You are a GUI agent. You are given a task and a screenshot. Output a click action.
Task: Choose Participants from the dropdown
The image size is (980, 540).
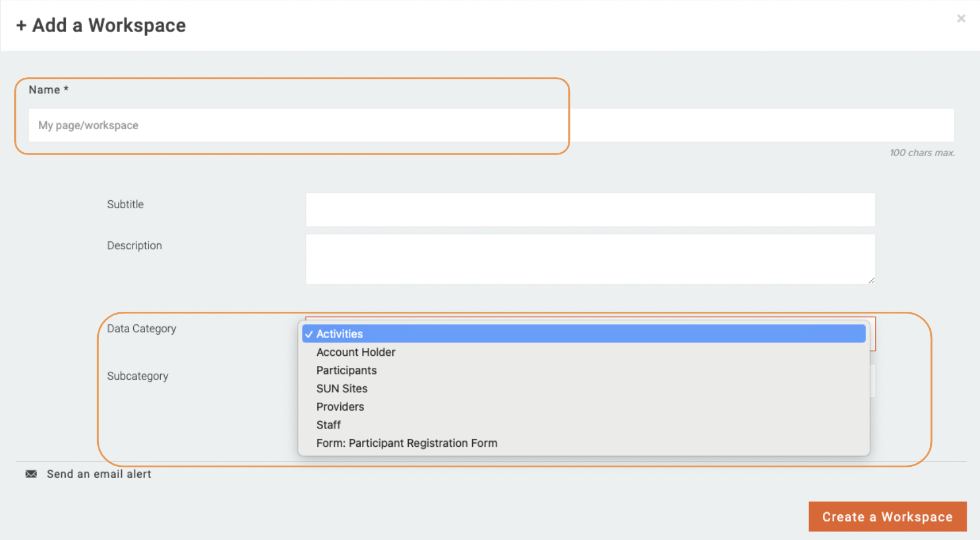[x=584, y=370]
